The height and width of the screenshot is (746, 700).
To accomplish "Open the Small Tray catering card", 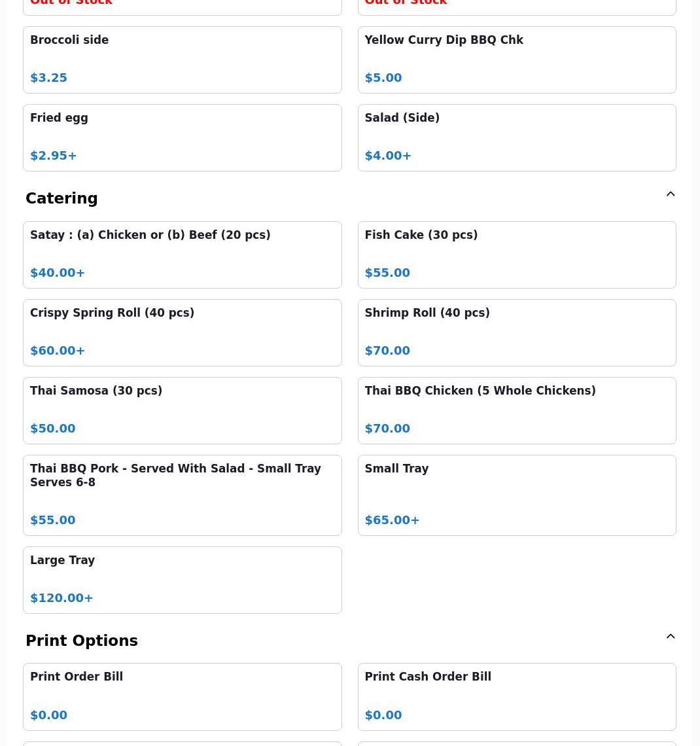I will click(x=517, y=496).
